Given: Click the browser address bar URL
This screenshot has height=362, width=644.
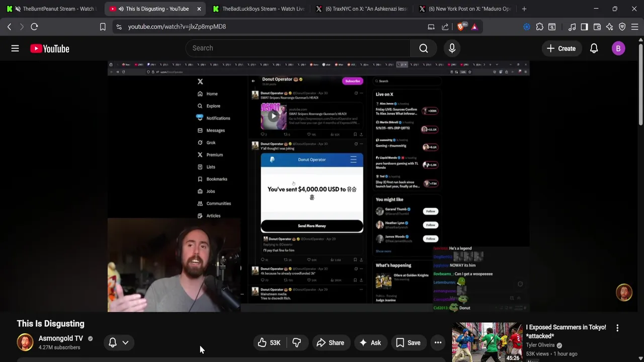Looking at the screenshot, I should point(177,27).
